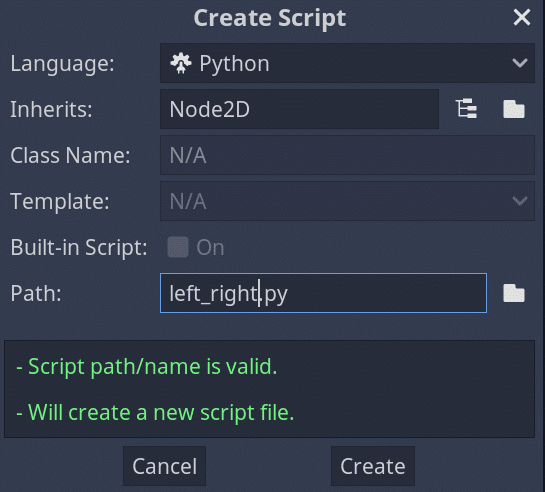Browse for a script file to inherit

[514, 109]
